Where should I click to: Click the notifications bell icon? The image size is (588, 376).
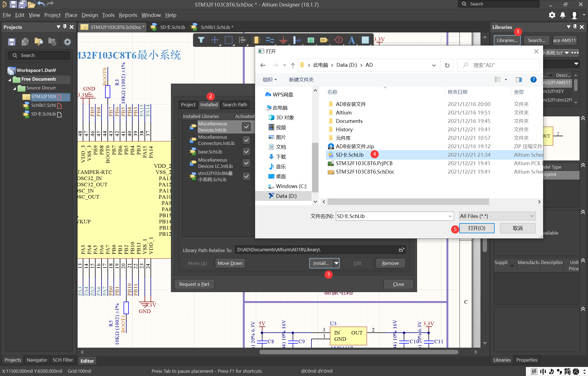point(563,15)
